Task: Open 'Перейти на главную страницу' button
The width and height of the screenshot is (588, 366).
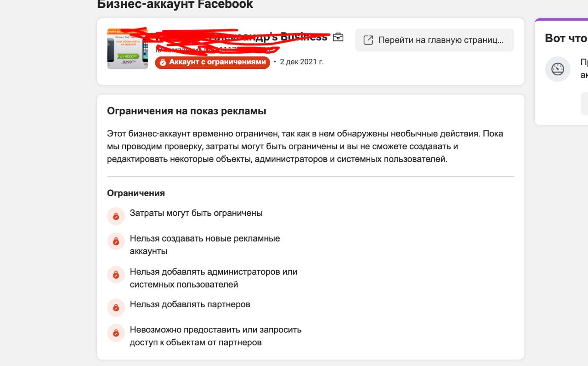Action: coord(435,40)
